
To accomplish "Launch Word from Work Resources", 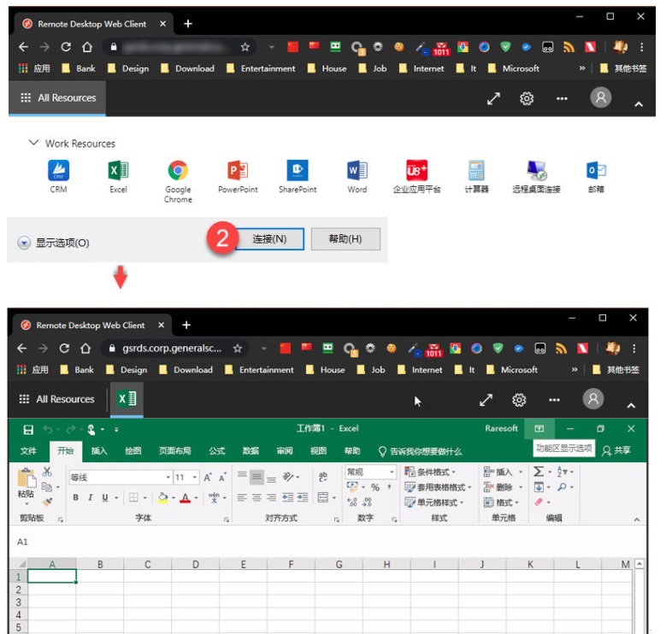I will [x=357, y=171].
